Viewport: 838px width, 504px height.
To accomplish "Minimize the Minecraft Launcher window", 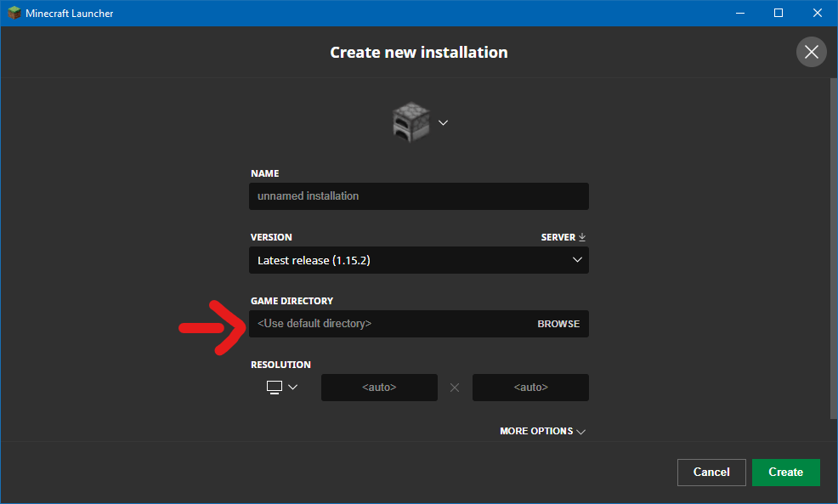I will (740, 13).
